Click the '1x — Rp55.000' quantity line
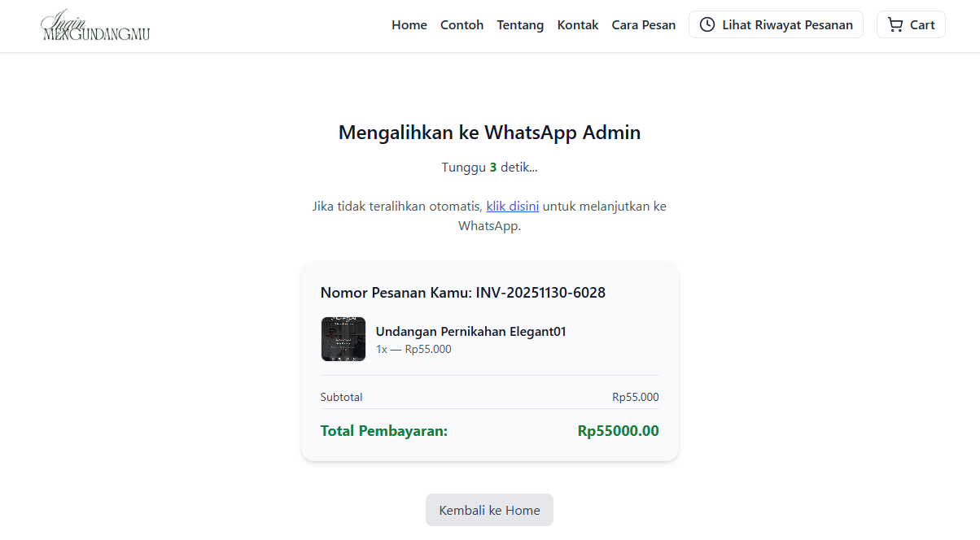This screenshot has height=540, width=980. click(413, 350)
